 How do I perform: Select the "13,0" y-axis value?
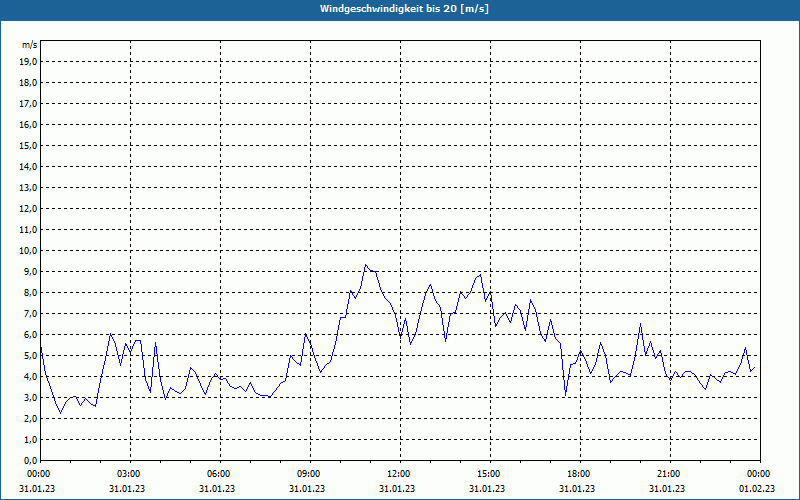[x=28, y=187]
